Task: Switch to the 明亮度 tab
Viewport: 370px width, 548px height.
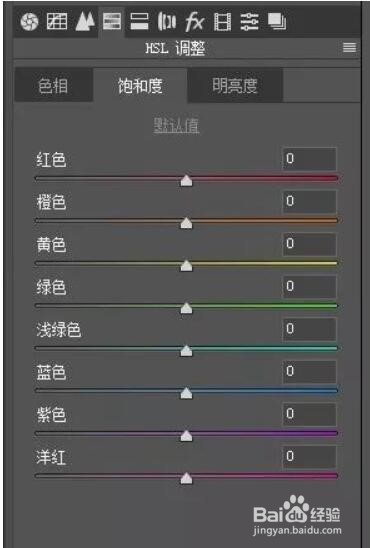Action: point(235,86)
